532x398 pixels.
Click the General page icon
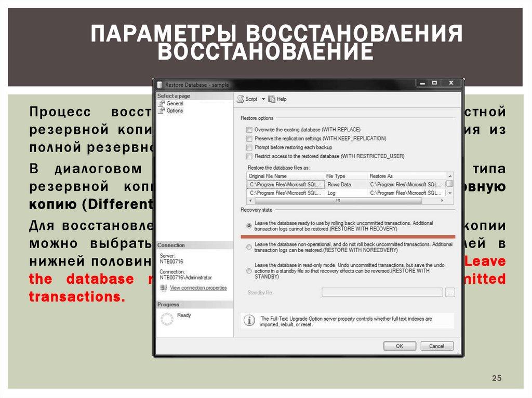pos(161,104)
